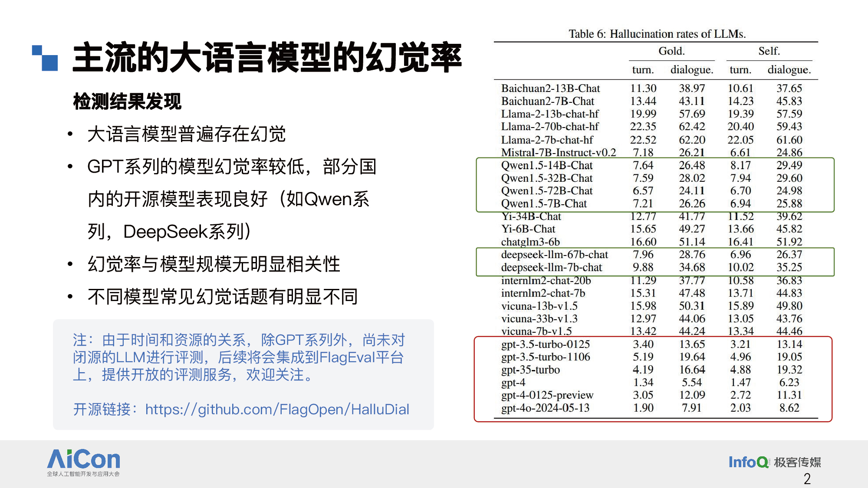The height and width of the screenshot is (488, 868).
Task: Click the vicuna-13b-v1.5 row label
Action: click(539, 306)
